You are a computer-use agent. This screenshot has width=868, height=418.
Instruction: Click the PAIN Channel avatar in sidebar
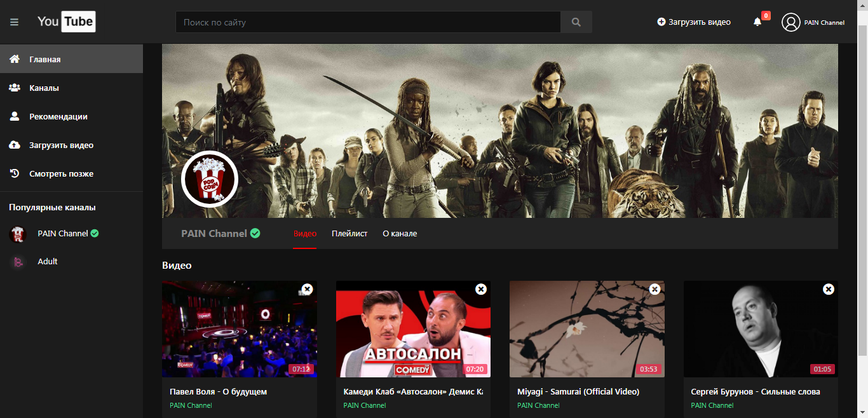click(17, 234)
